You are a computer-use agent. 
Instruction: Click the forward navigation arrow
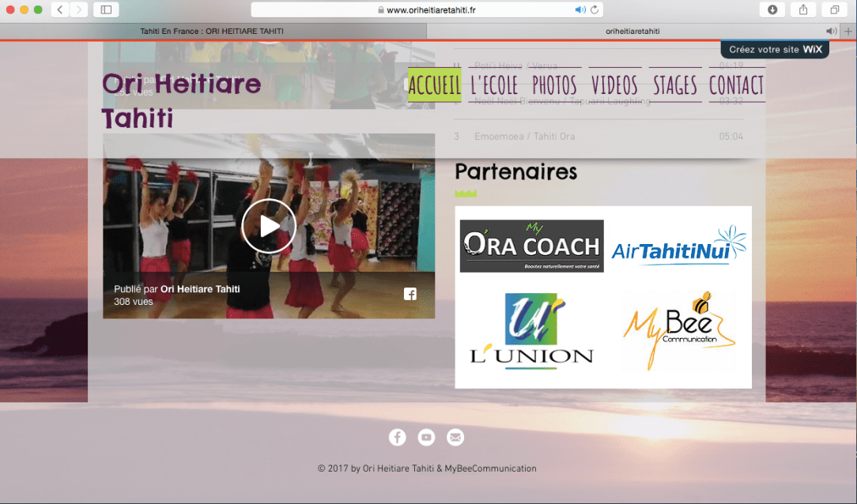(78, 9)
